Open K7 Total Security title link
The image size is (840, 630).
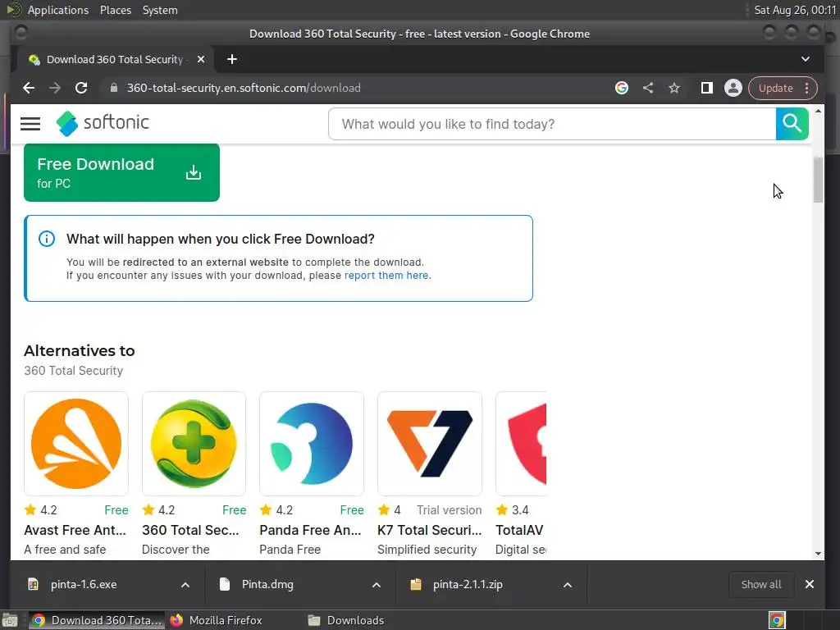[430, 530]
